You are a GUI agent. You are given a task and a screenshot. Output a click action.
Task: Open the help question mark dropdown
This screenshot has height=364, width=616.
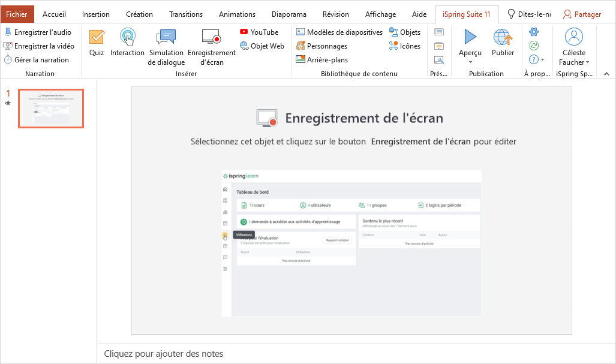(537, 59)
